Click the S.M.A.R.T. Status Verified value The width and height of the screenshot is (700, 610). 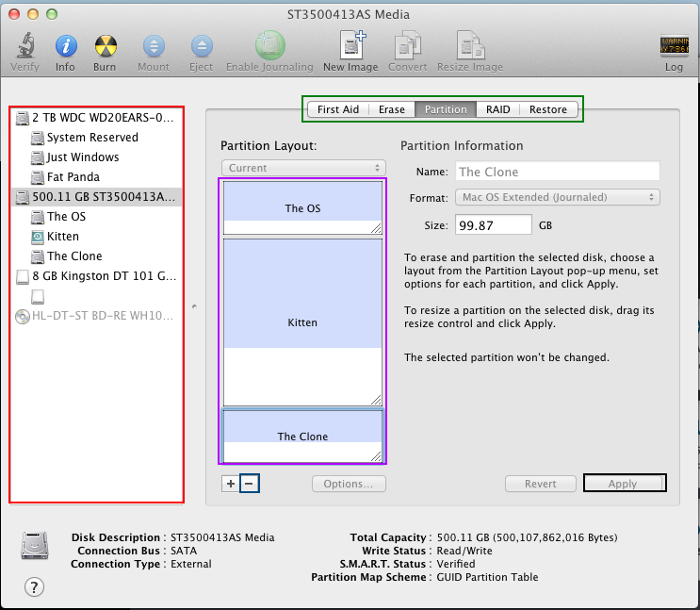(456, 564)
